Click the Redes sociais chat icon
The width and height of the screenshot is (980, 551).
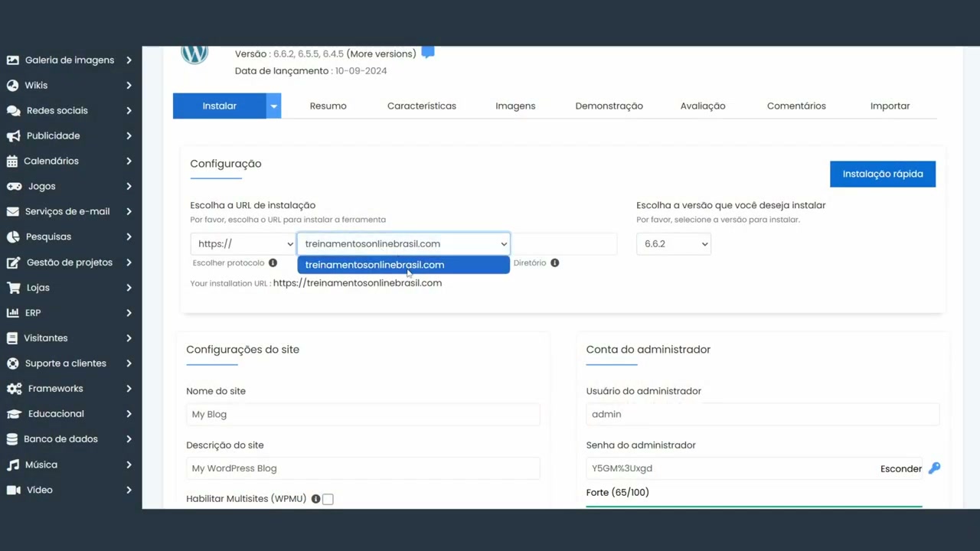13,110
